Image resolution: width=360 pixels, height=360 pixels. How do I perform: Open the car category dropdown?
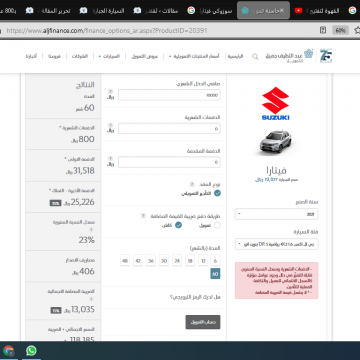click(x=276, y=244)
